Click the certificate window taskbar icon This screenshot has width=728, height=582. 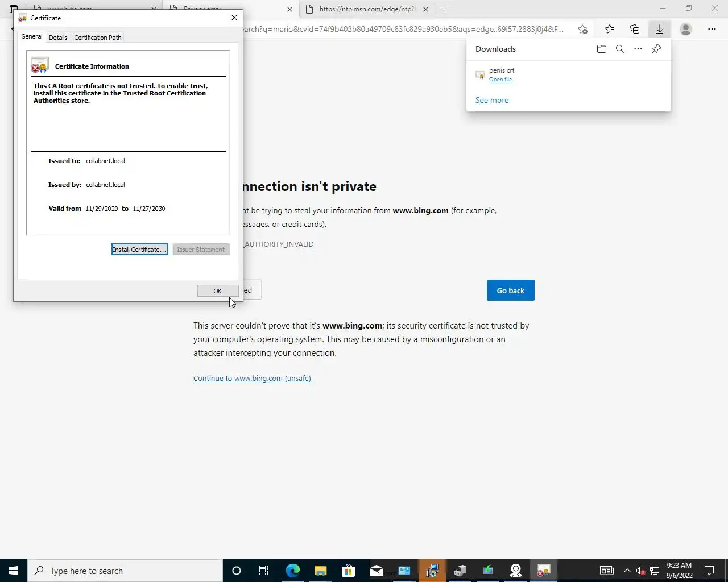coord(544,571)
